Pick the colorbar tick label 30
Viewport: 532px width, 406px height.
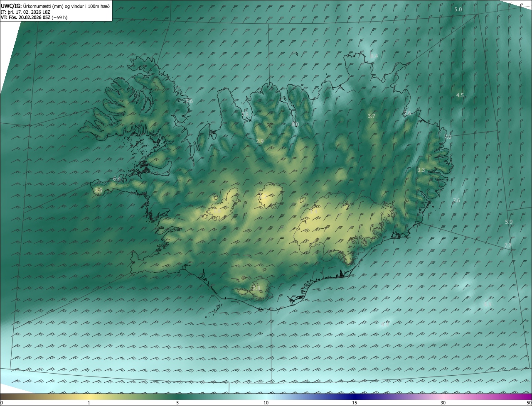click(x=443, y=403)
